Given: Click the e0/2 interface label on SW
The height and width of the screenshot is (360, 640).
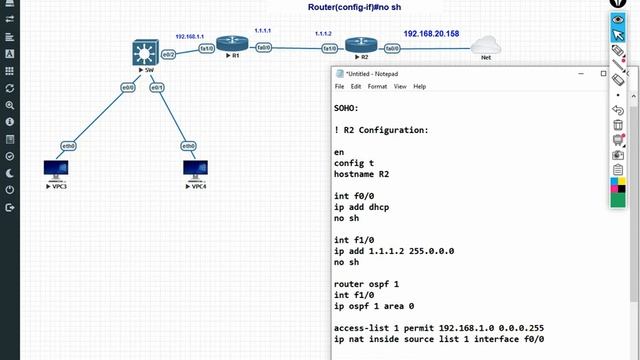Looking at the screenshot, I should pyautogui.click(x=168, y=54).
